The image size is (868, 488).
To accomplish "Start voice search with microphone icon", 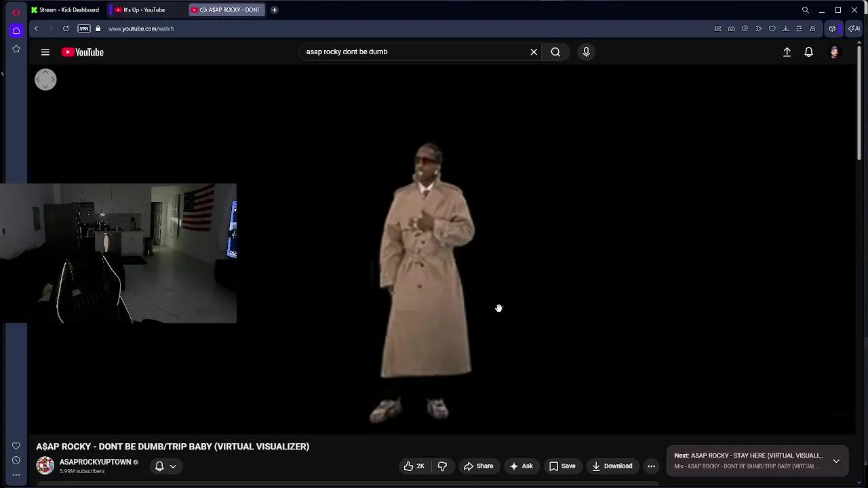I will coord(587,52).
